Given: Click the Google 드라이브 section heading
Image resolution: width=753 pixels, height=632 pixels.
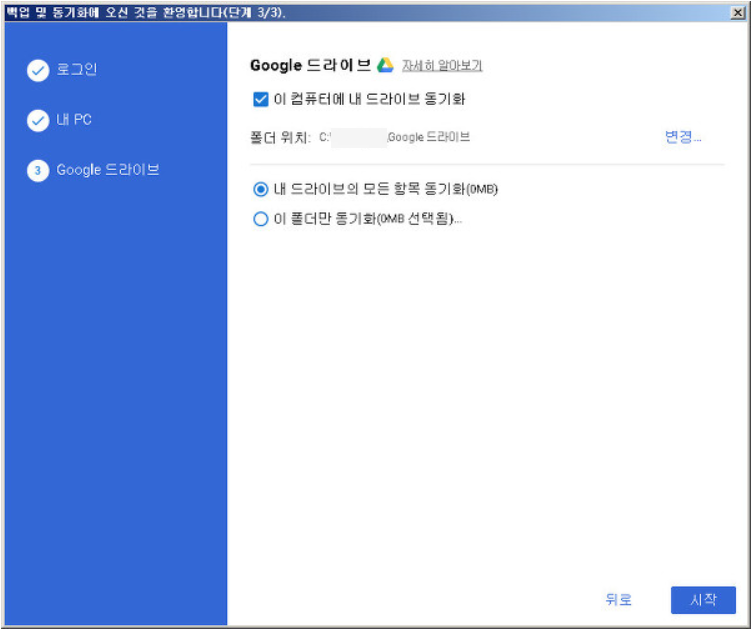Looking at the screenshot, I should [310, 65].
